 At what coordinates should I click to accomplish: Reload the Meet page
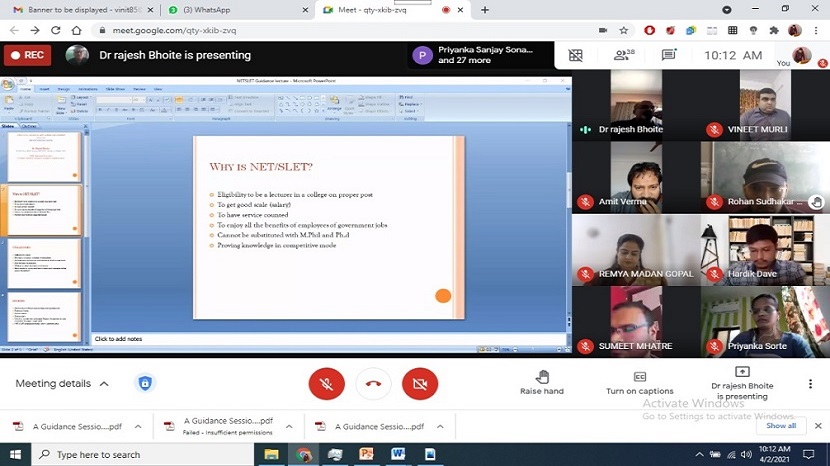click(55, 30)
